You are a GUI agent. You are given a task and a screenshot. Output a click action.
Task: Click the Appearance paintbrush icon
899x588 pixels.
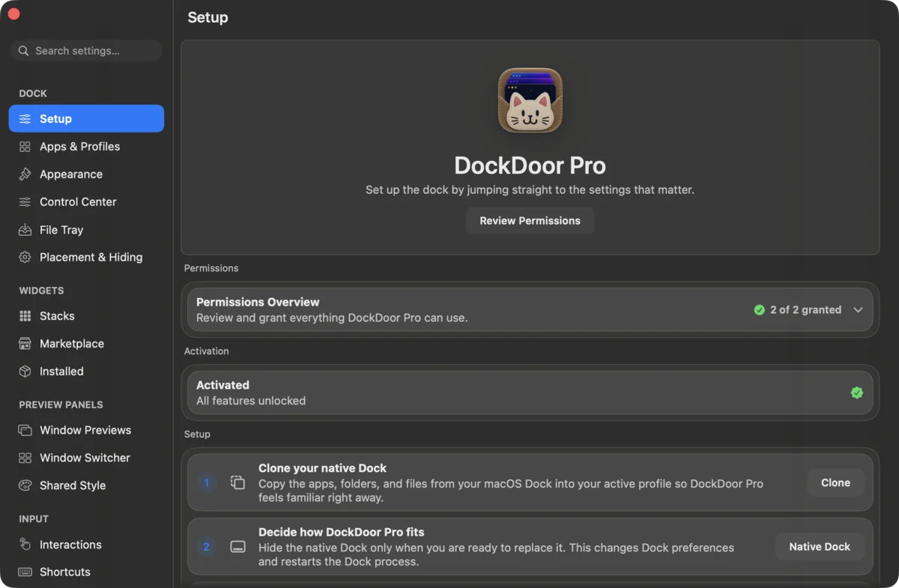click(x=25, y=175)
